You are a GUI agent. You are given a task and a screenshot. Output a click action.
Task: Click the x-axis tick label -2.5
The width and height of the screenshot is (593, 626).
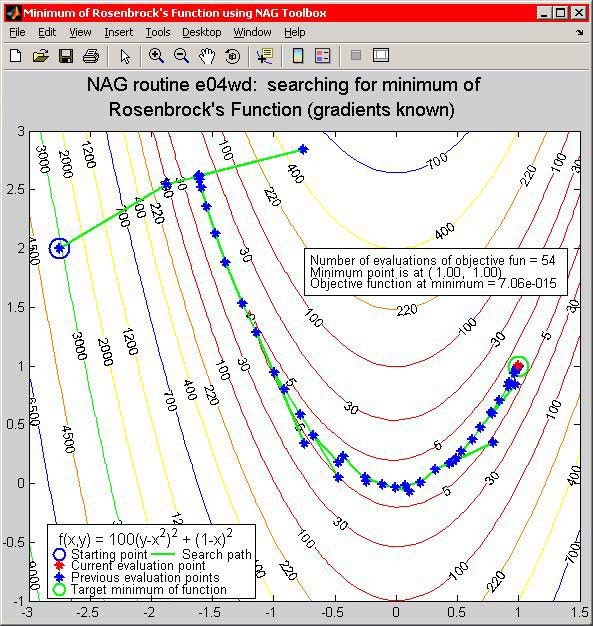(x=89, y=612)
